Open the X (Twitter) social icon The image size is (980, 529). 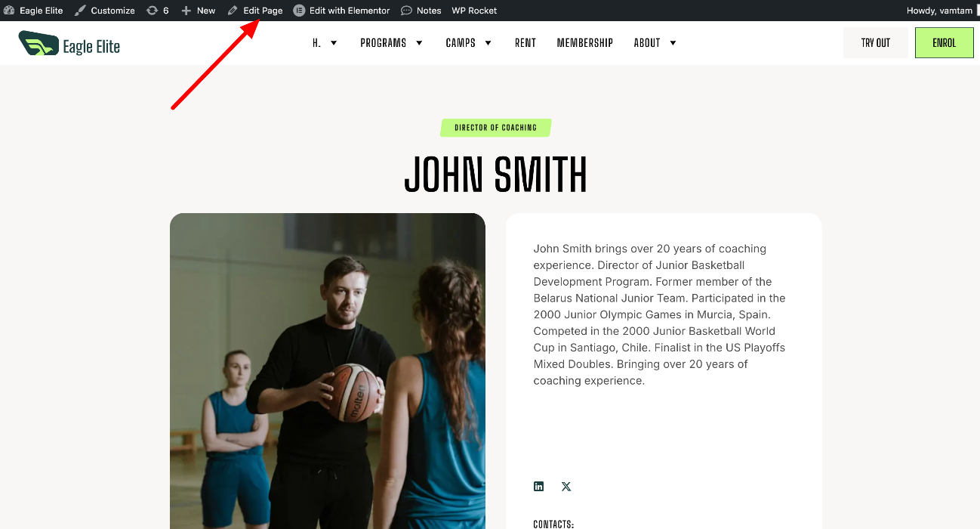(566, 486)
